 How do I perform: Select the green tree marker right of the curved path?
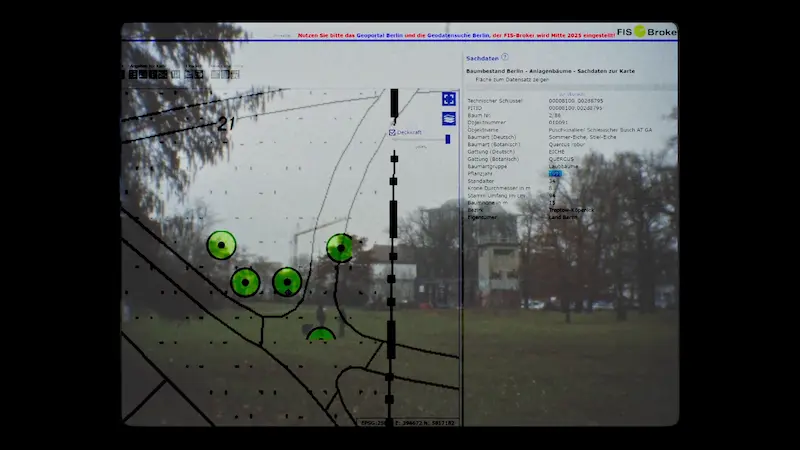[x=340, y=248]
